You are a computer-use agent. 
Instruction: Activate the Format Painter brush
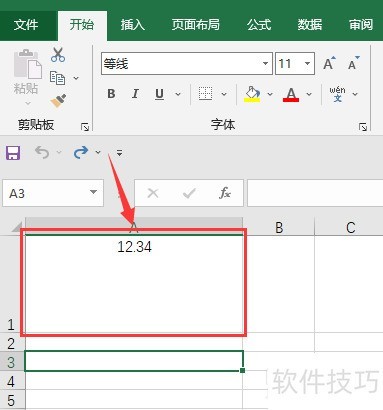coord(58,101)
